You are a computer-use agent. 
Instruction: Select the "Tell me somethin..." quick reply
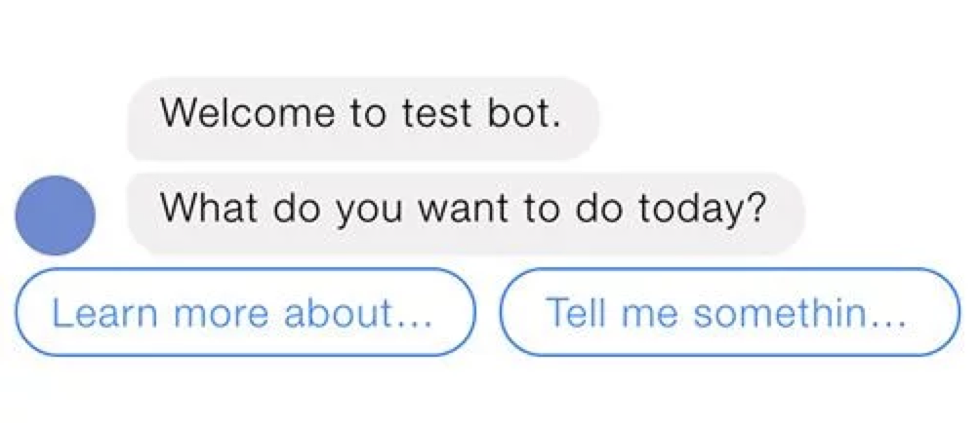point(728,312)
